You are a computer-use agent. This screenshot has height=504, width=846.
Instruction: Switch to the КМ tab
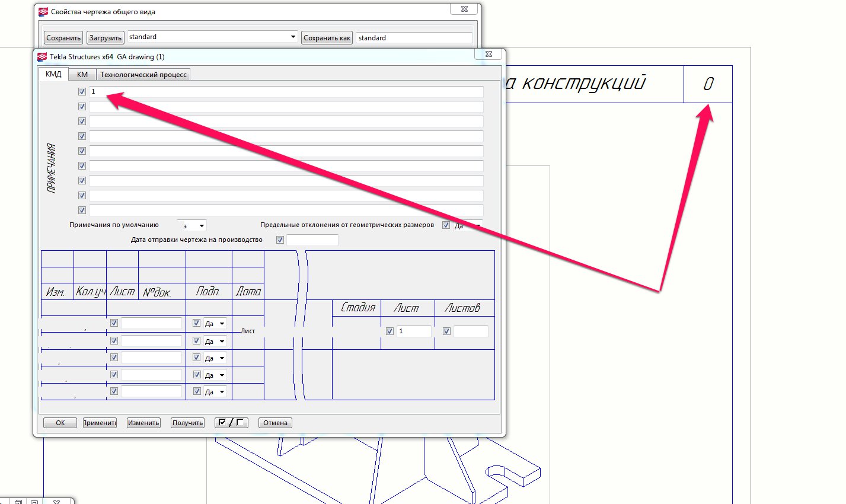pos(82,75)
